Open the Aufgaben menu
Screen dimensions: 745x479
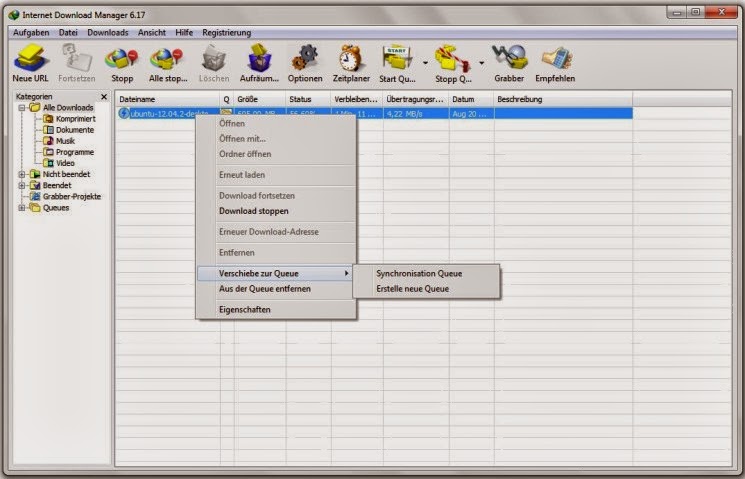(31, 33)
